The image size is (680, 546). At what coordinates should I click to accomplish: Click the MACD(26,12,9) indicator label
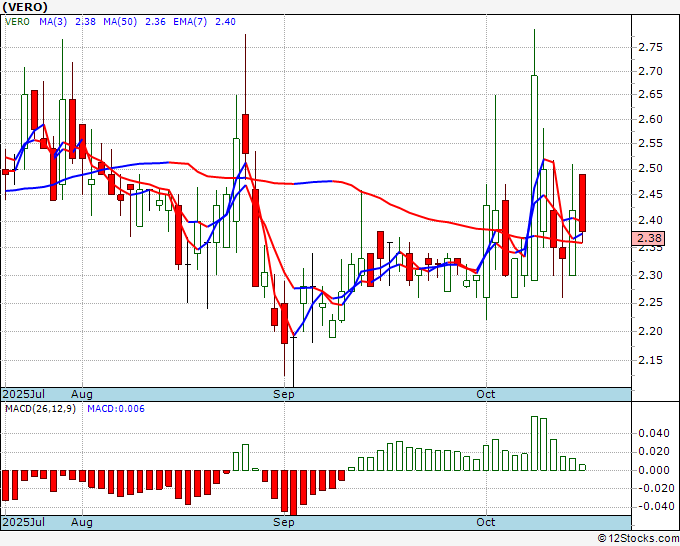40,409
